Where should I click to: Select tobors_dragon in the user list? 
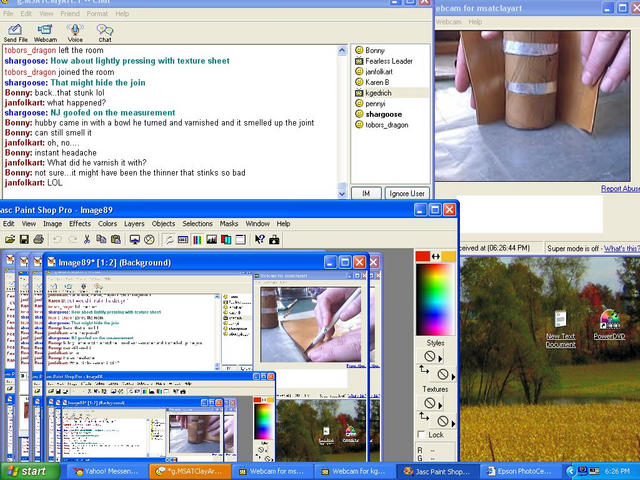click(x=386, y=125)
